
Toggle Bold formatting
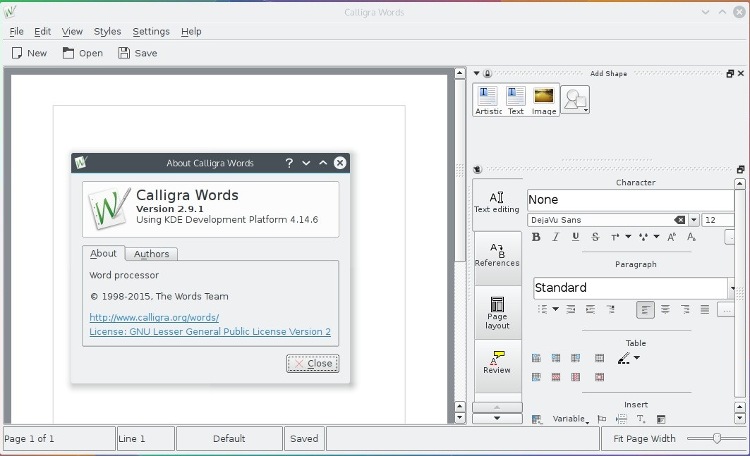(536, 237)
